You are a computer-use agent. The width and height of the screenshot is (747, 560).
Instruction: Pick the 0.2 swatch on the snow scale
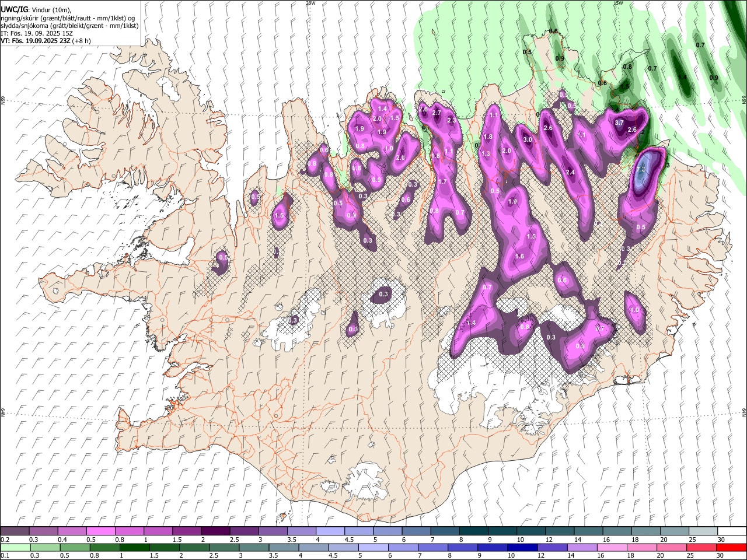point(15,531)
